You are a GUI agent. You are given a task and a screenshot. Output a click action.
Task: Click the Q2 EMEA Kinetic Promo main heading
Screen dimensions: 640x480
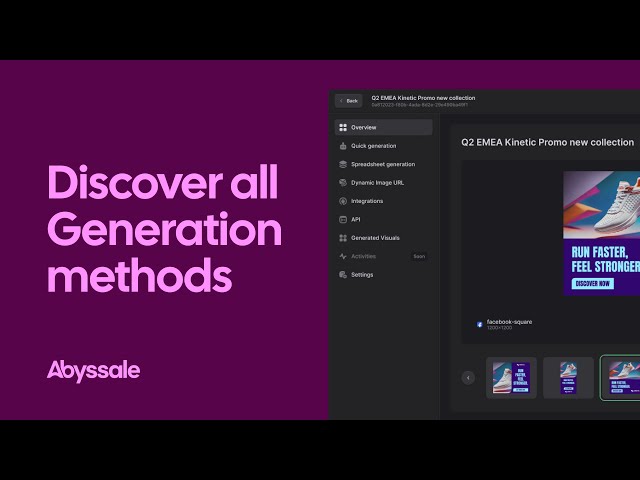[x=547, y=142]
